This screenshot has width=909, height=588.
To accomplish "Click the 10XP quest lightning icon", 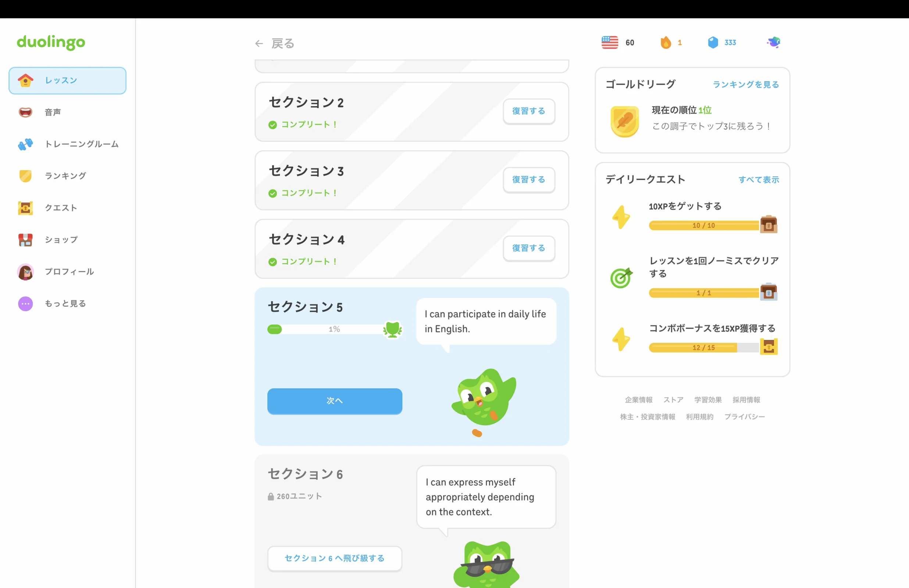I will click(x=621, y=217).
